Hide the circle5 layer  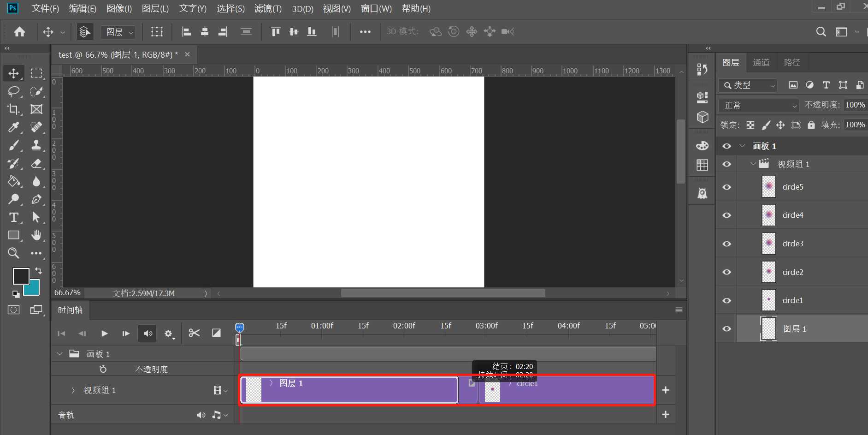[727, 187]
